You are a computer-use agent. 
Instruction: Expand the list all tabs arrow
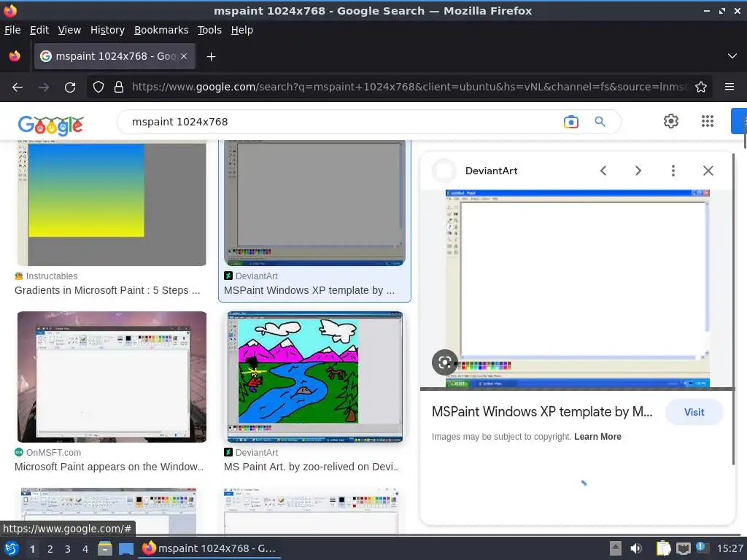pyautogui.click(x=732, y=56)
